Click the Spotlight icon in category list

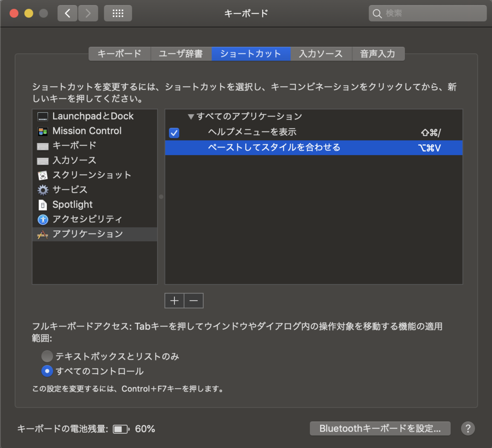tap(43, 205)
